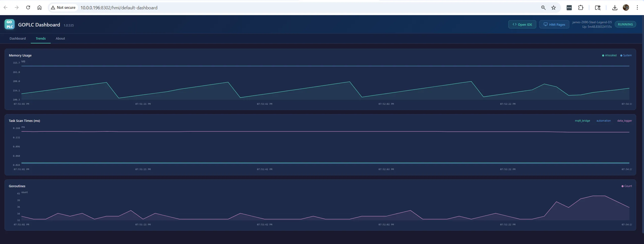Click the Memory Usage chart title
Screen dimensions: 644x244
pos(20,55)
